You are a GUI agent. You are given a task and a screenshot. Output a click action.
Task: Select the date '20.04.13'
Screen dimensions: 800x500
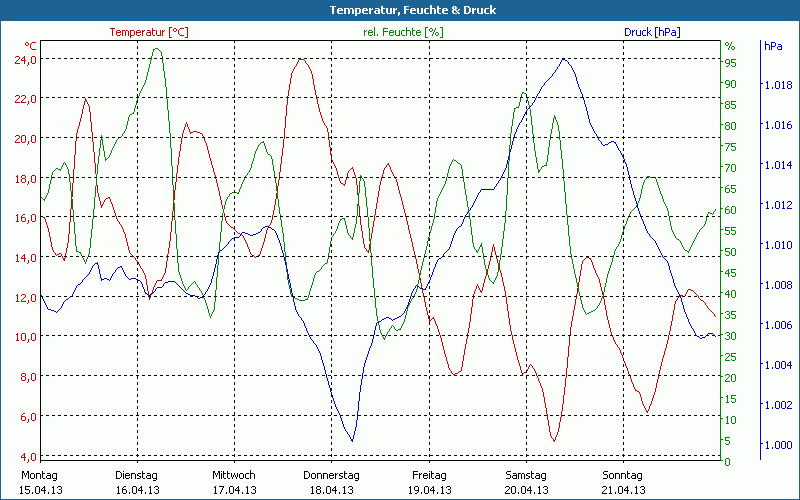(527, 490)
